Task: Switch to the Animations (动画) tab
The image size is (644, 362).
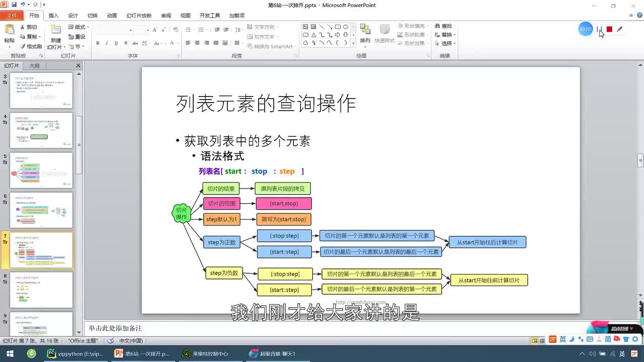Action: (112, 16)
